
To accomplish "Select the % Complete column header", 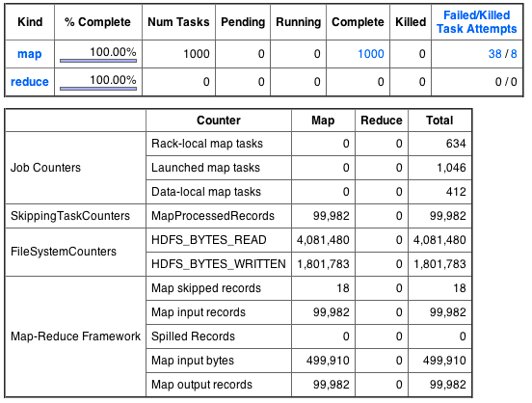I will coord(97,22).
